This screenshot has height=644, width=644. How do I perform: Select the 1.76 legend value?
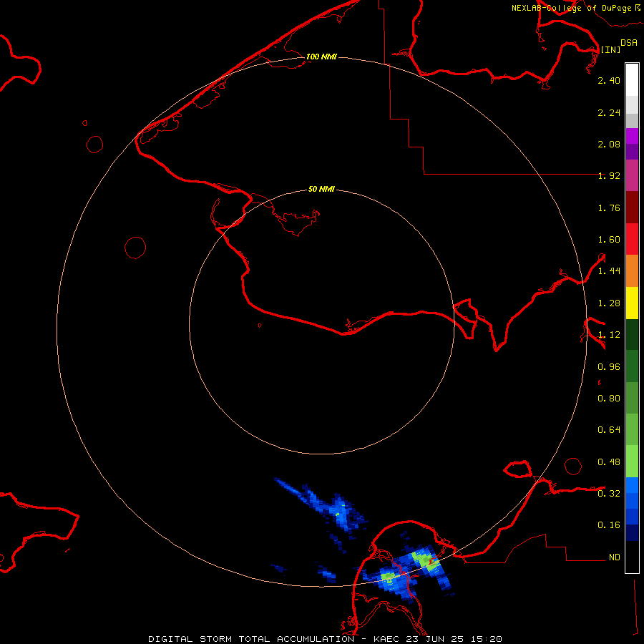coord(609,208)
